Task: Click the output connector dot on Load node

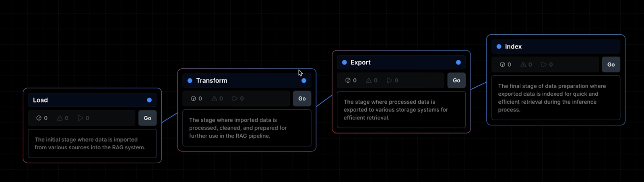Action: pyautogui.click(x=149, y=100)
